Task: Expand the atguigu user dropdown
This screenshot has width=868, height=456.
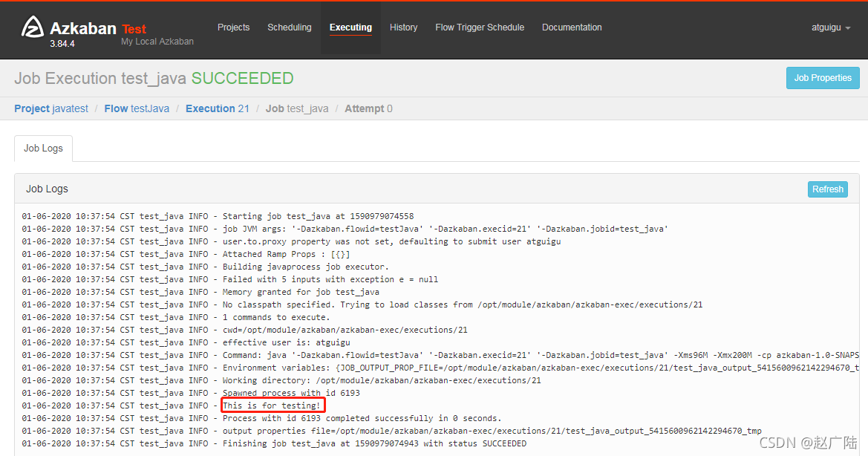Action: coord(830,27)
